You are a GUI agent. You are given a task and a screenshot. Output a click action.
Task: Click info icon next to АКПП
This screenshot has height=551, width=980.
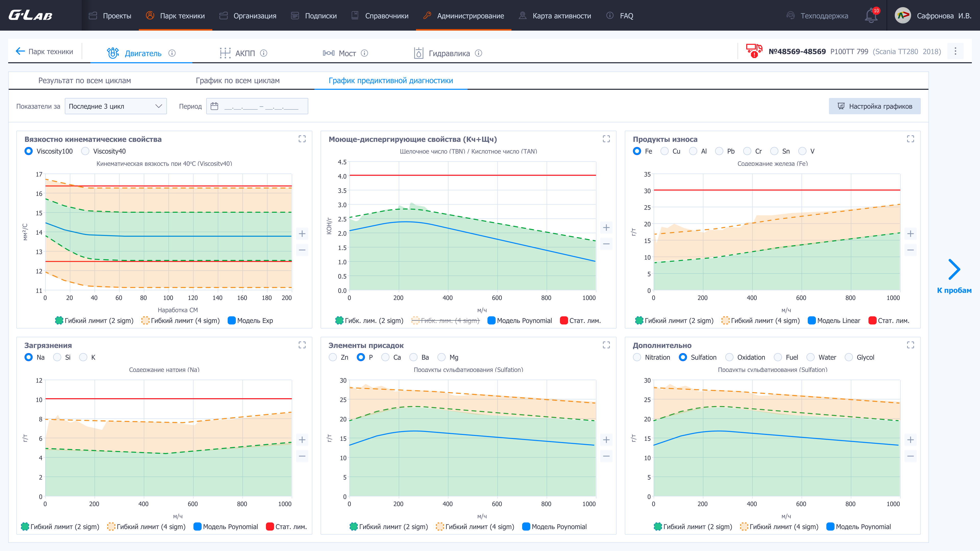[x=264, y=53]
